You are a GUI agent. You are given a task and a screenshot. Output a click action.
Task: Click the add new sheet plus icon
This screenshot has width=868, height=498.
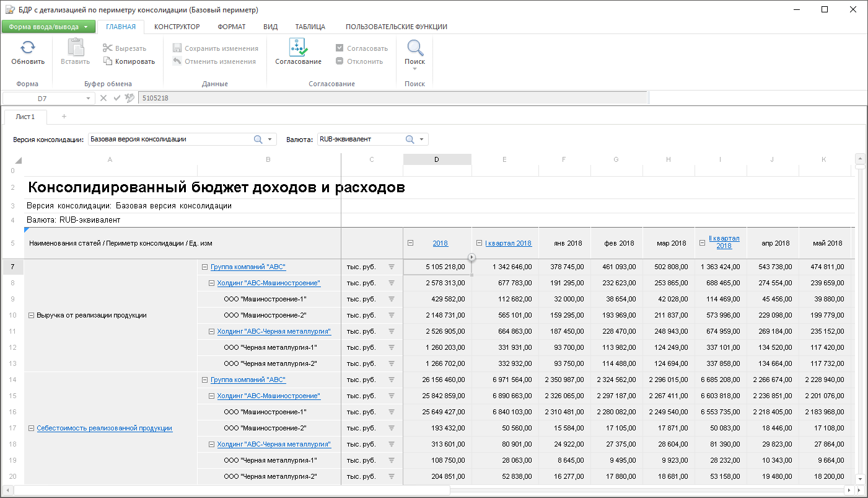pos(64,117)
